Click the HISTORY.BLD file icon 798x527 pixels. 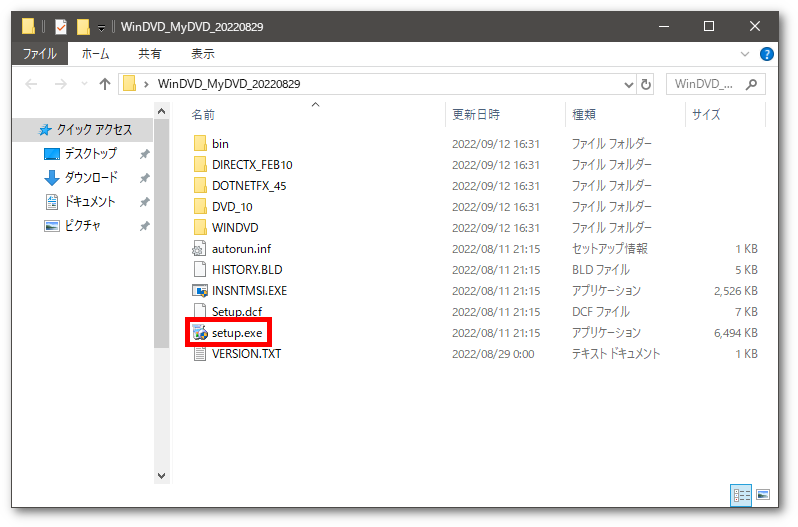coord(200,269)
